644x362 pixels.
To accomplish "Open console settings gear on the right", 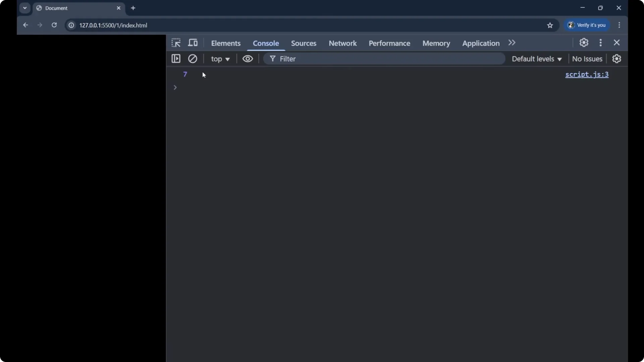I will (x=617, y=59).
